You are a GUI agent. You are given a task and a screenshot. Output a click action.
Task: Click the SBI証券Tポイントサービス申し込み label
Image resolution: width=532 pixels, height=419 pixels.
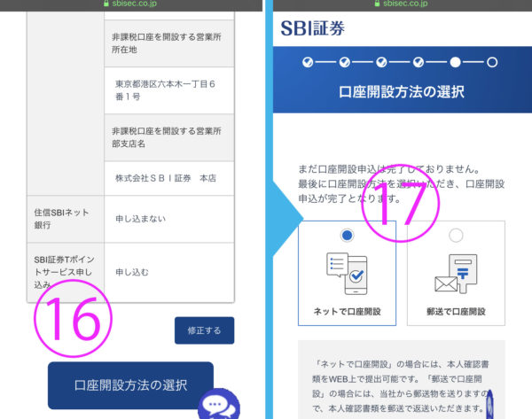pyautogui.click(x=66, y=272)
